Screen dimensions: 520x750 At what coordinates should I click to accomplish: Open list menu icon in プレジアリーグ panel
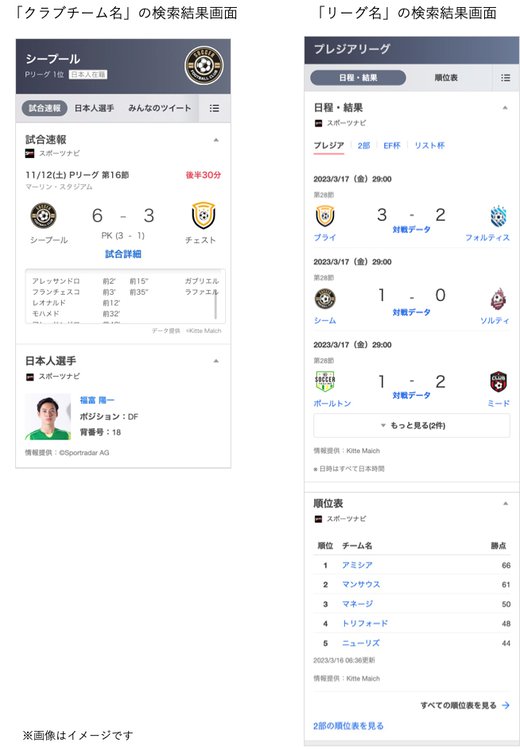point(505,77)
